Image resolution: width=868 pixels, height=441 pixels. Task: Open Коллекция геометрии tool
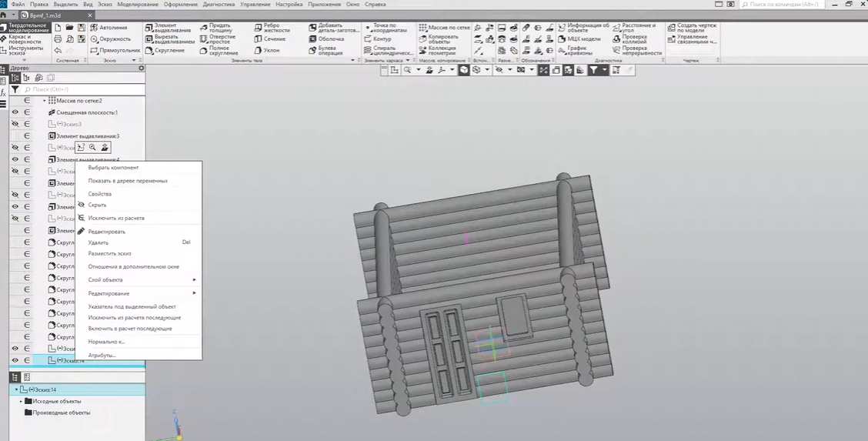(438, 50)
